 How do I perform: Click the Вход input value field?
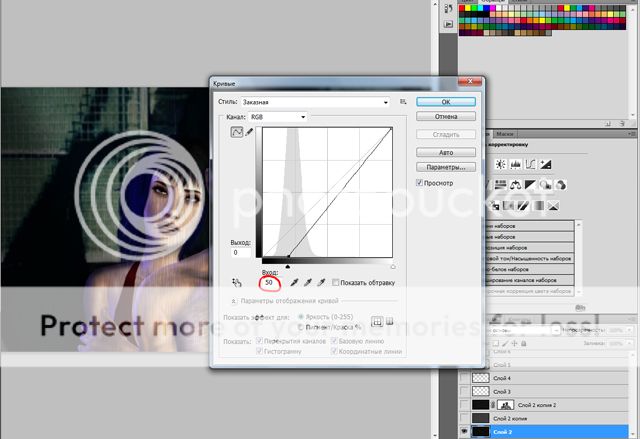(x=270, y=283)
